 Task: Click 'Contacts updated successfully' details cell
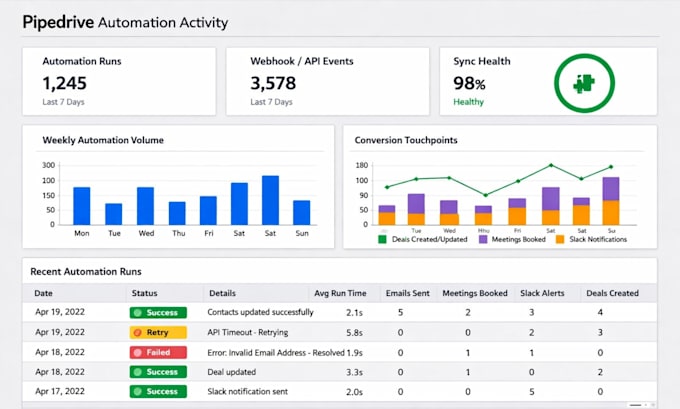[x=260, y=312]
